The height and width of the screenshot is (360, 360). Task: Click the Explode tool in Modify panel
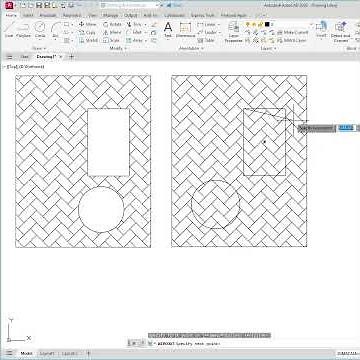154,32
